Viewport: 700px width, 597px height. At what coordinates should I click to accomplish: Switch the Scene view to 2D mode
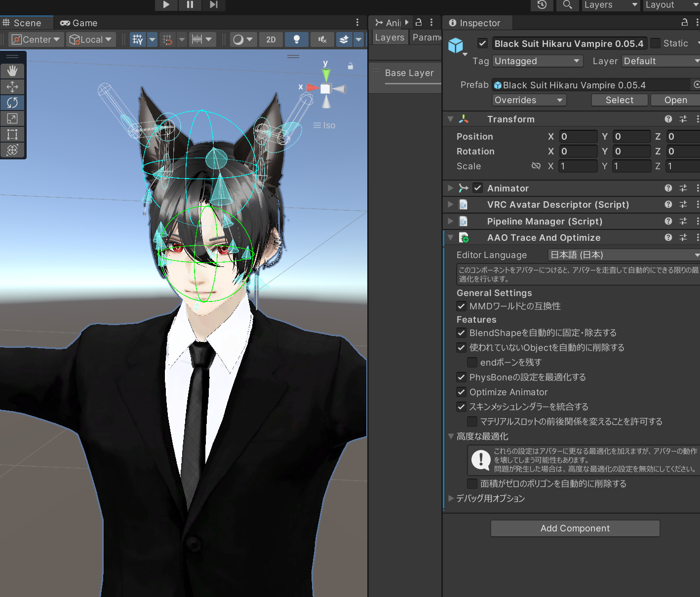(271, 39)
